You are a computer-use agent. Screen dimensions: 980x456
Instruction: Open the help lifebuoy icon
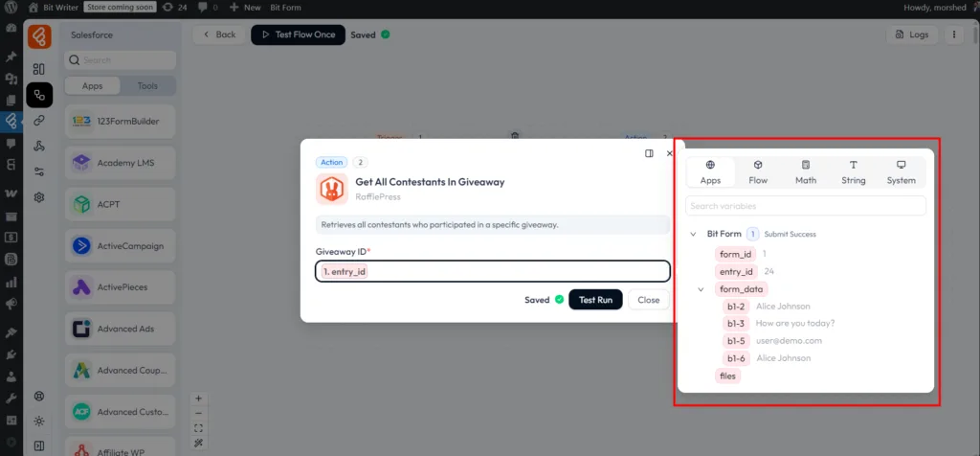coord(38,397)
